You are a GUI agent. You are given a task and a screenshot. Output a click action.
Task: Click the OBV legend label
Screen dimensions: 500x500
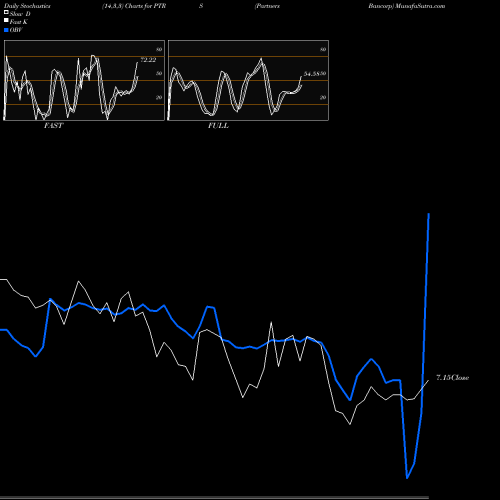pos(16,30)
